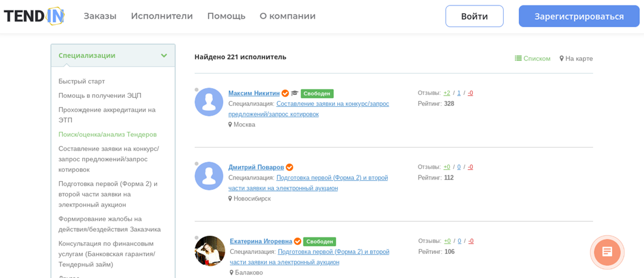This screenshot has width=644, height=278.
Task: Select the Помощь в получении ЭЦП filter
Action: coord(100,95)
